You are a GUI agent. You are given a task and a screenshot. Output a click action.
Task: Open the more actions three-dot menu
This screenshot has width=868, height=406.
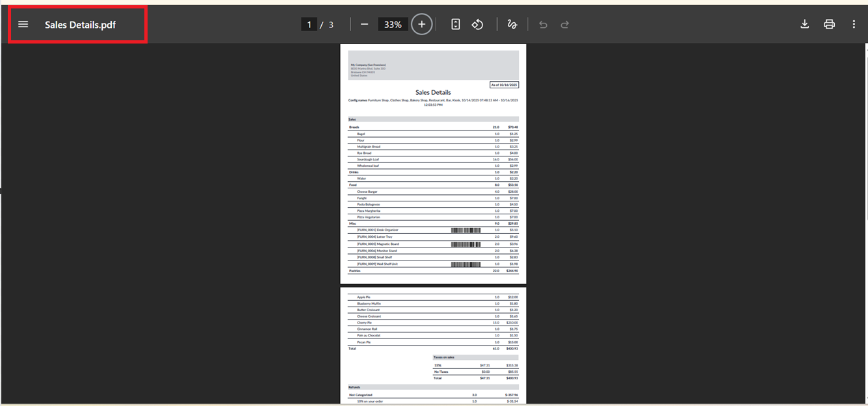854,25
